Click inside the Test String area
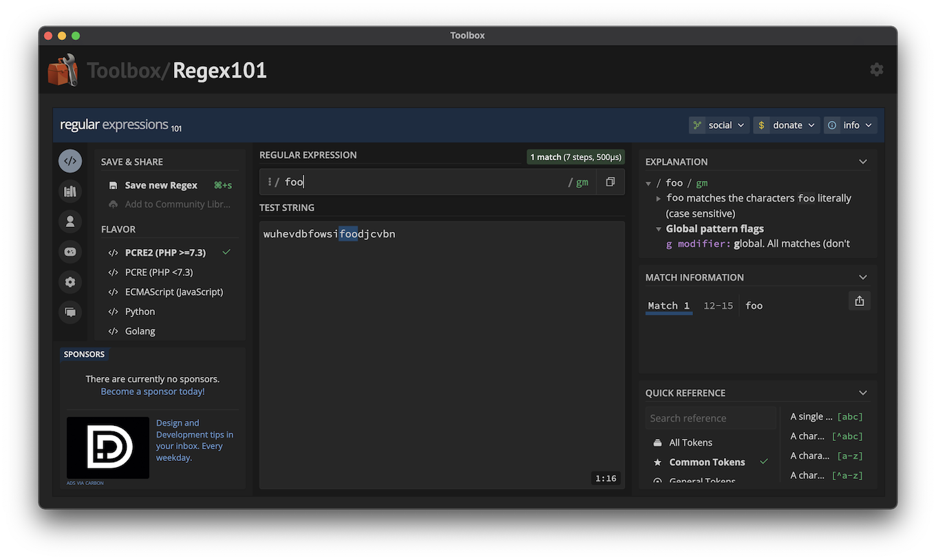Image resolution: width=936 pixels, height=560 pixels. (x=442, y=355)
